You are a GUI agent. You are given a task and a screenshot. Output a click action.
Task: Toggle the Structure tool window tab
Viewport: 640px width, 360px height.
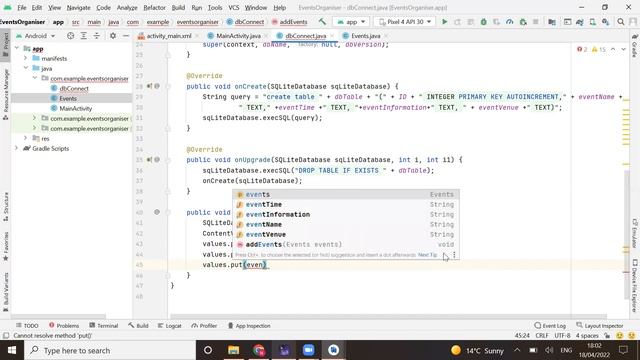click(5, 207)
